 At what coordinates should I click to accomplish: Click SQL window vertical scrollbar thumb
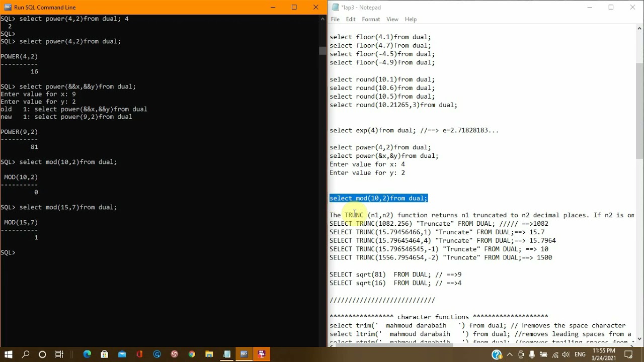click(x=322, y=50)
